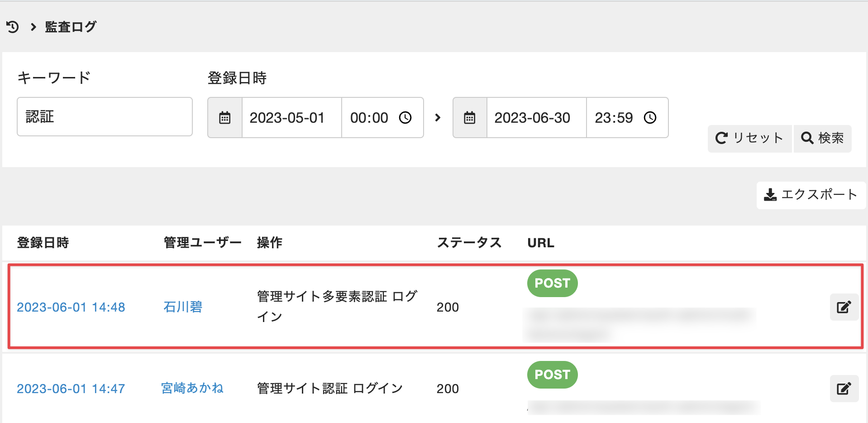Click the breadcrumb chevron before 監査ログ
This screenshot has width=868, height=423.
point(33,27)
